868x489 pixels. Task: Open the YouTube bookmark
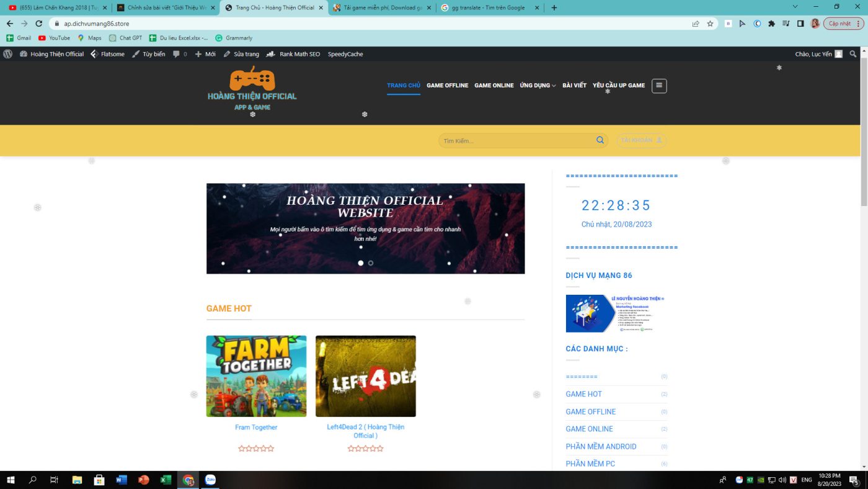tap(55, 38)
